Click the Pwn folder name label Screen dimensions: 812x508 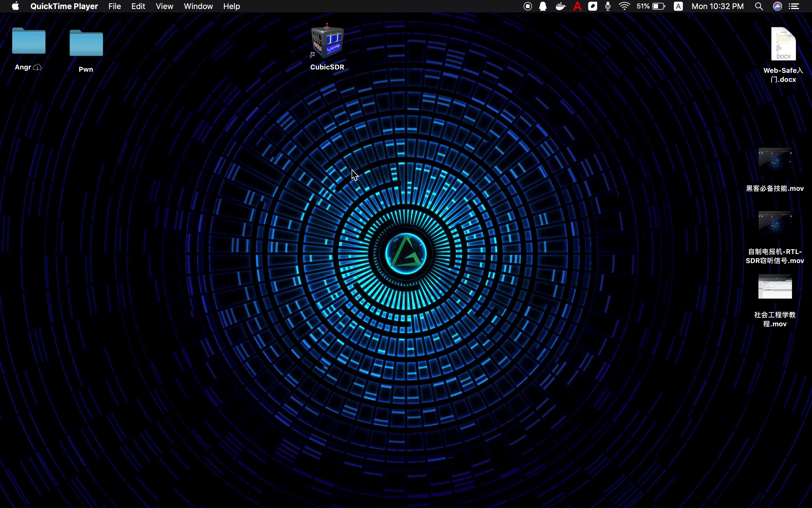[86, 69]
